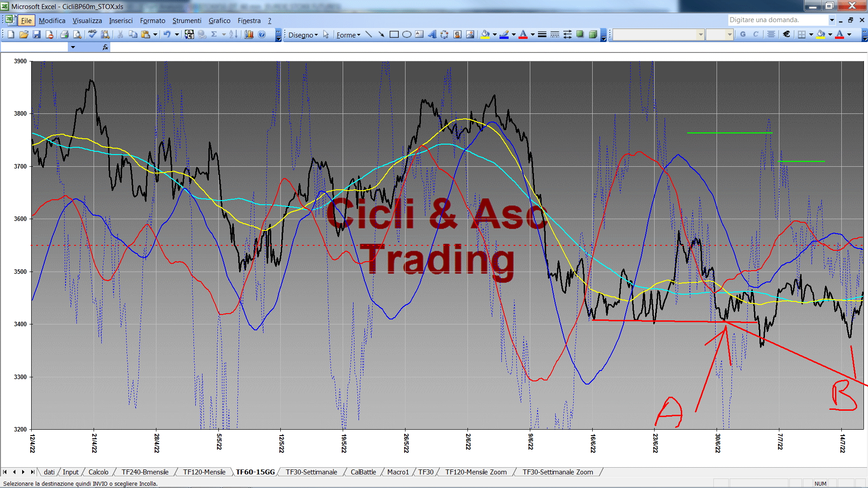Screen dimensions: 868x488
Task: Expand the Forme shapes menu
Action: [348, 35]
